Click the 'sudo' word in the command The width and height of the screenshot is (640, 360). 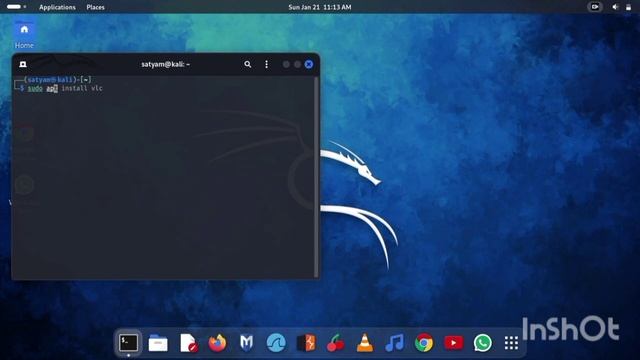click(x=35, y=88)
